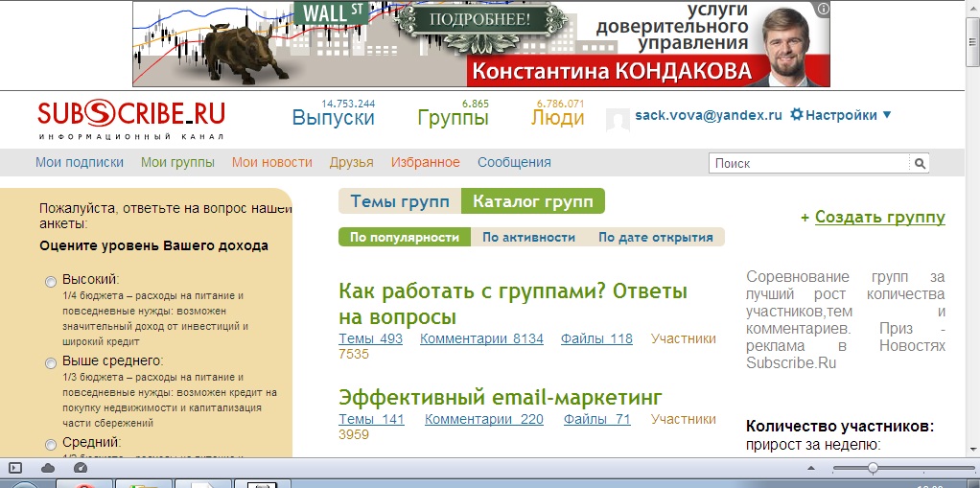The width and height of the screenshot is (980, 488).
Task: Click the user avatar placeholder image
Action: click(618, 119)
